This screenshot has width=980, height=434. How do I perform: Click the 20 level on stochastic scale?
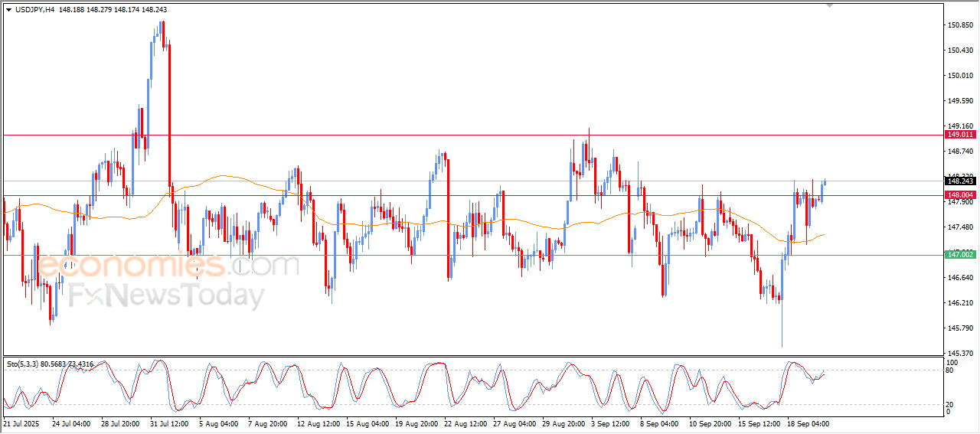951,403
